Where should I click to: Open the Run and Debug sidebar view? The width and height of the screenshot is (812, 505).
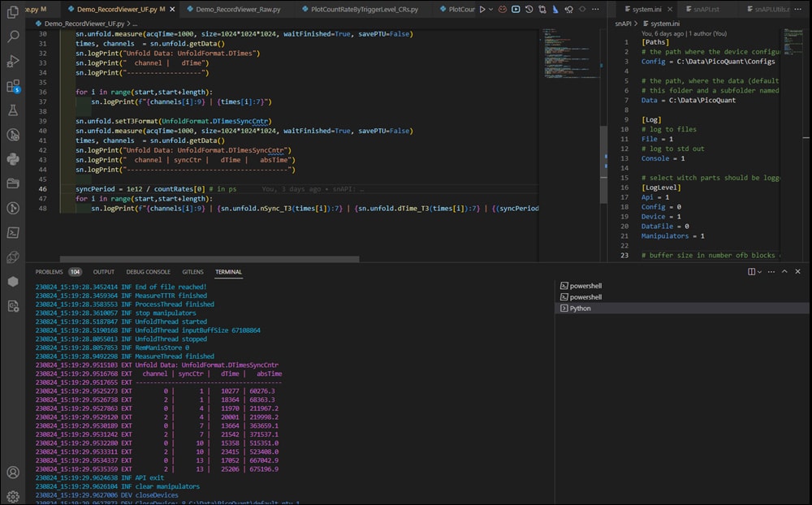(13, 61)
